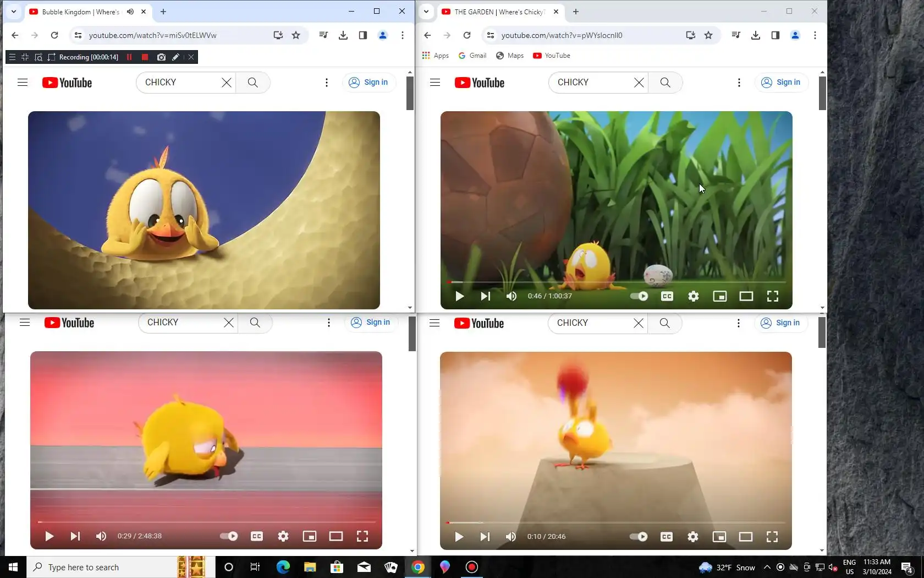Open the Apps bookmark in THE GARDEN window
This screenshot has width=924, height=578.
tap(436, 56)
